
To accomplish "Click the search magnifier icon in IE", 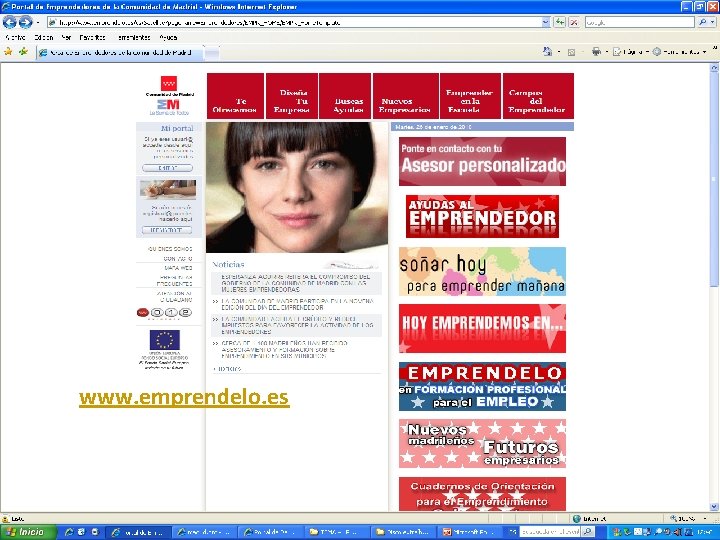I will pyautogui.click(x=703, y=22).
